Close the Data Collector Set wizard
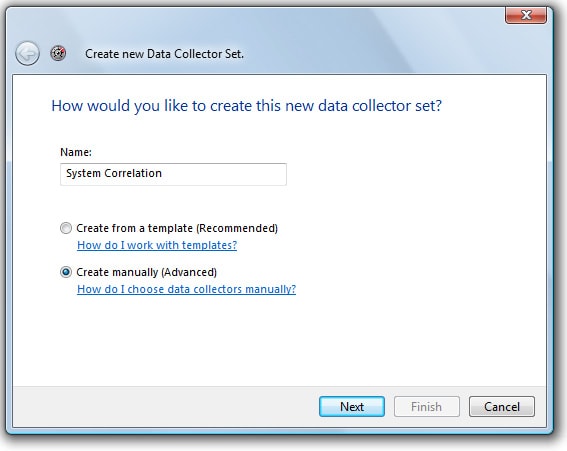567x451 pixels. click(526, 15)
